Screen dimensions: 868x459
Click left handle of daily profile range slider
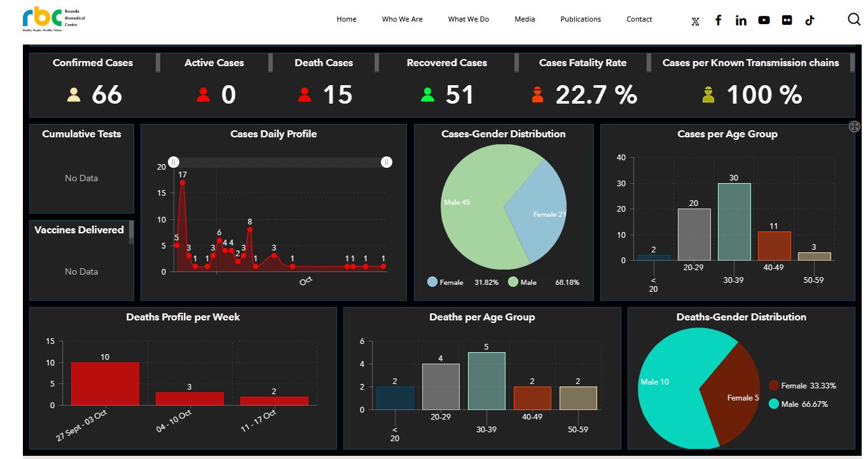pos(174,162)
